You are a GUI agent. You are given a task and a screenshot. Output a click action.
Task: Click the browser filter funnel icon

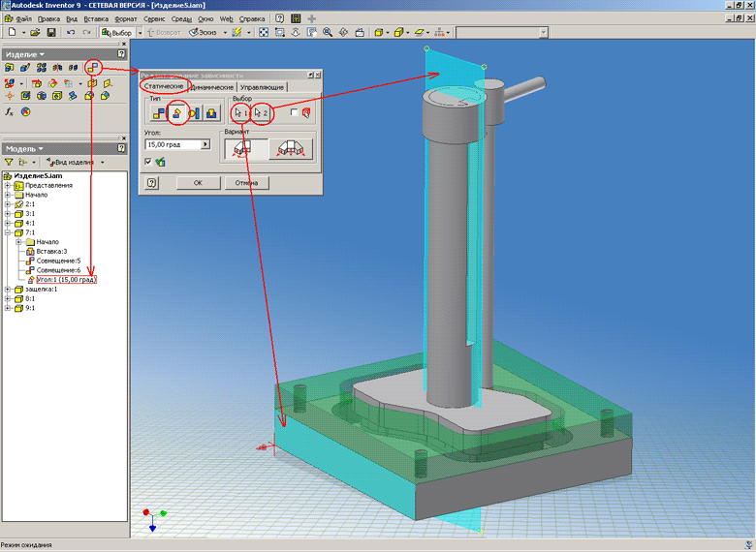(x=9, y=163)
